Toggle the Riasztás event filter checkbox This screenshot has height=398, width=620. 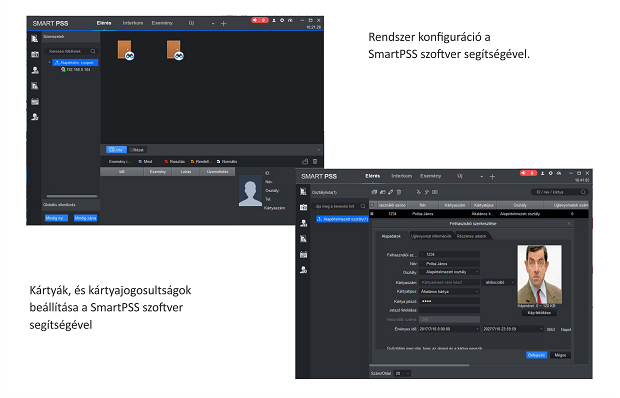click(166, 162)
